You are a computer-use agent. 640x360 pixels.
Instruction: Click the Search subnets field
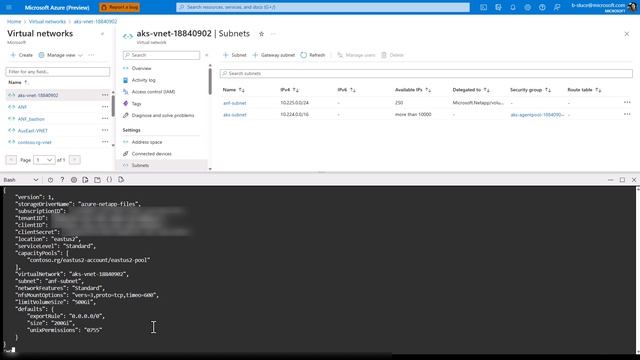coord(426,73)
